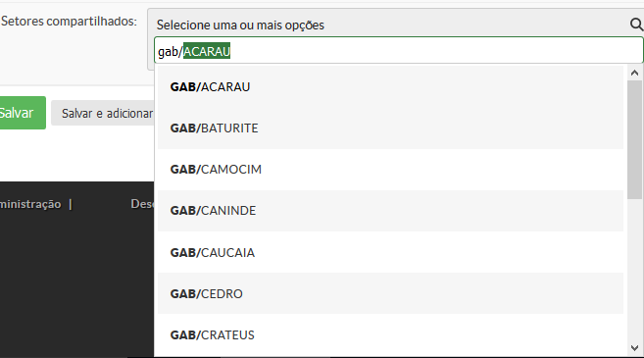Screen dimensions: 644x358
Task: Click the scrollbar down arrow
Action: click(634, 348)
